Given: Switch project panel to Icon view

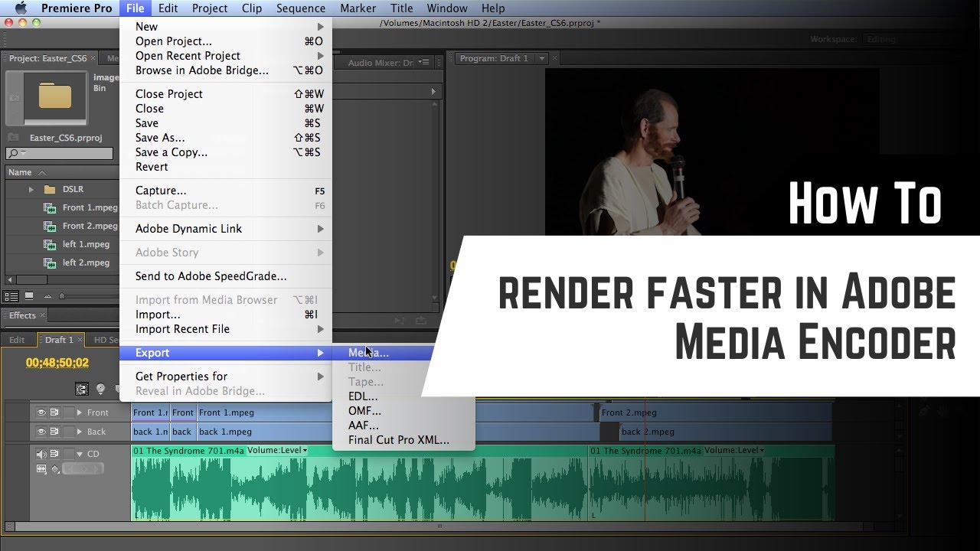Looking at the screenshot, I should point(29,295).
